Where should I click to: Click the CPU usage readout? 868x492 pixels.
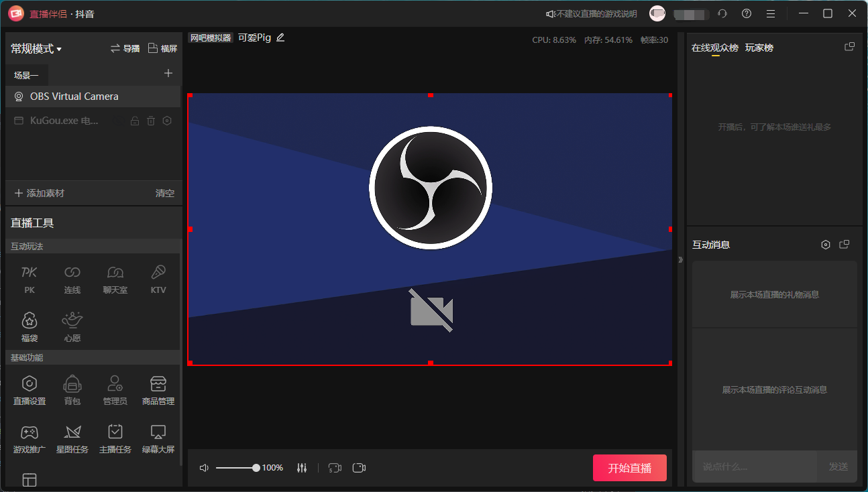point(554,40)
